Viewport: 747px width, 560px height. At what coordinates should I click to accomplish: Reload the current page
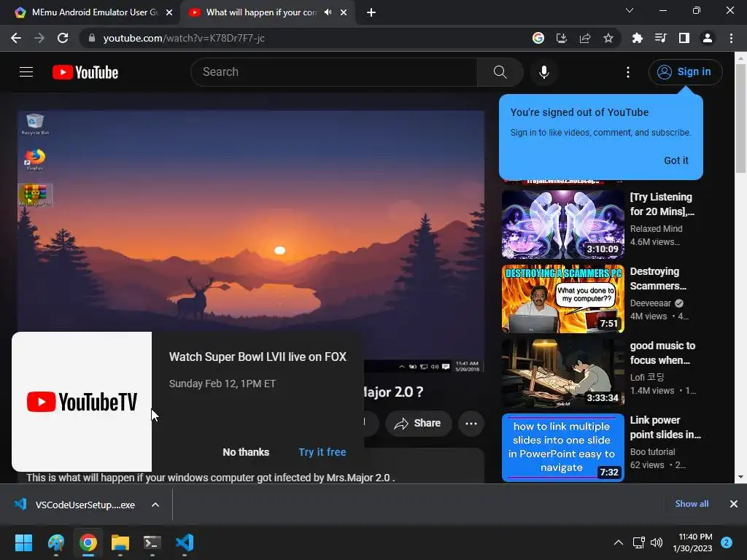(63, 38)
